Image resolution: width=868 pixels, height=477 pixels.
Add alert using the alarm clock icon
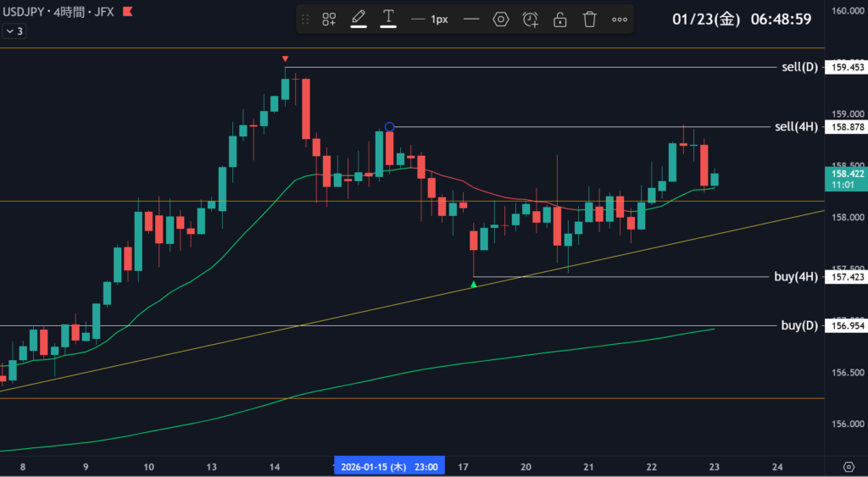531,19
